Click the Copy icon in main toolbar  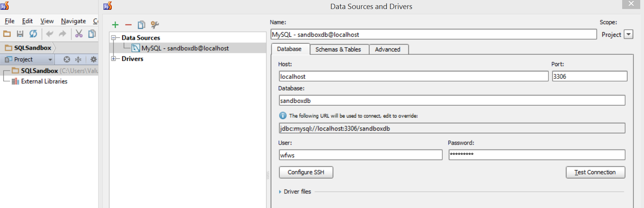tap(92, 34)
